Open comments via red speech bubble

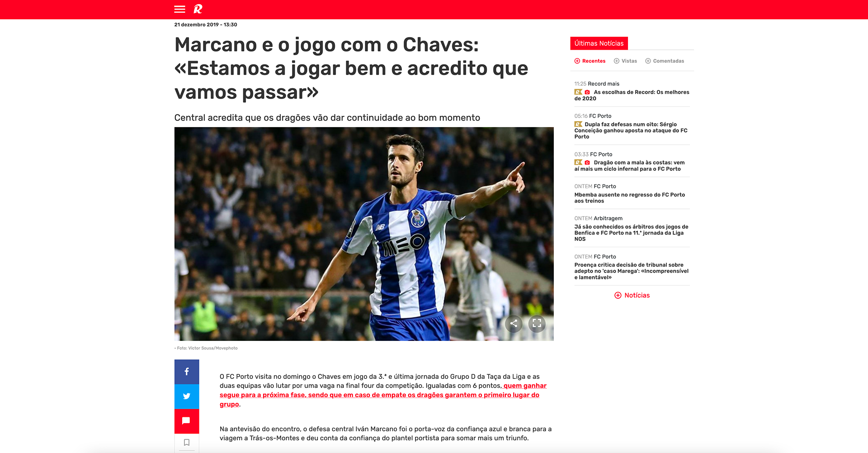click(x=187, y=421)
